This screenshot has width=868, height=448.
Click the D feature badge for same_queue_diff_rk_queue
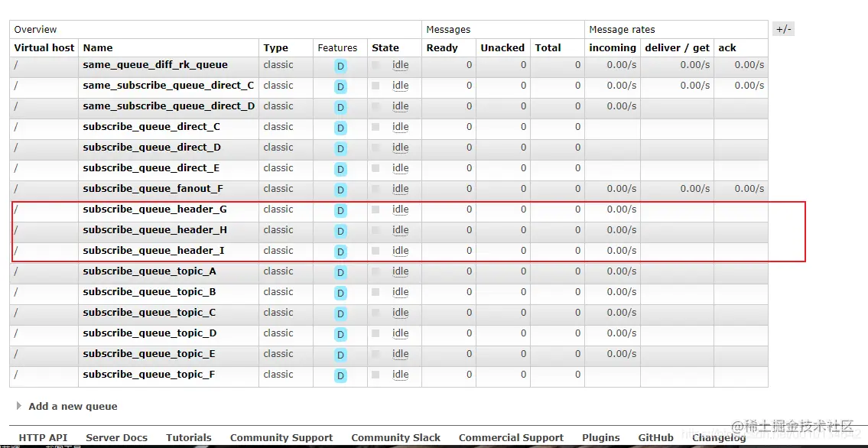click(340, 67)
